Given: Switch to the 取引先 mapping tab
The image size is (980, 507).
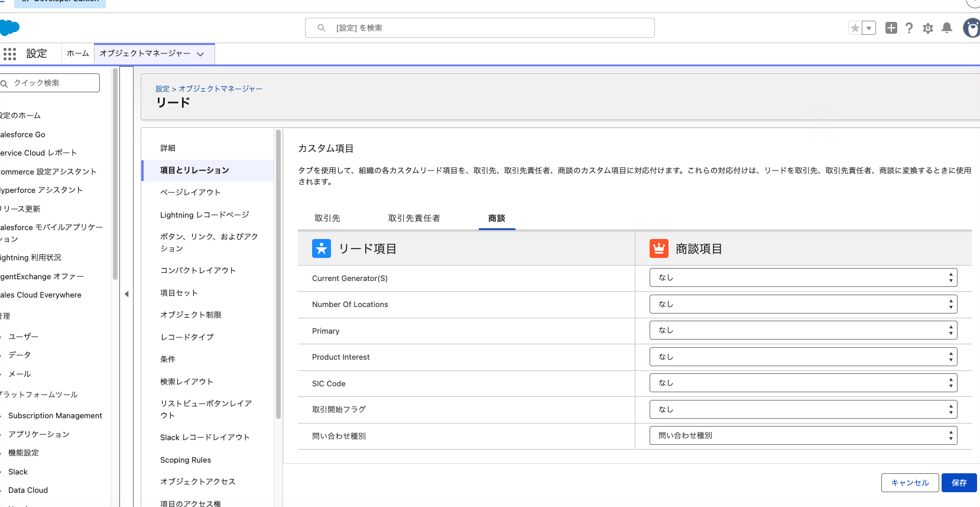Looking at the screenshot, I should tap(327, 218).
